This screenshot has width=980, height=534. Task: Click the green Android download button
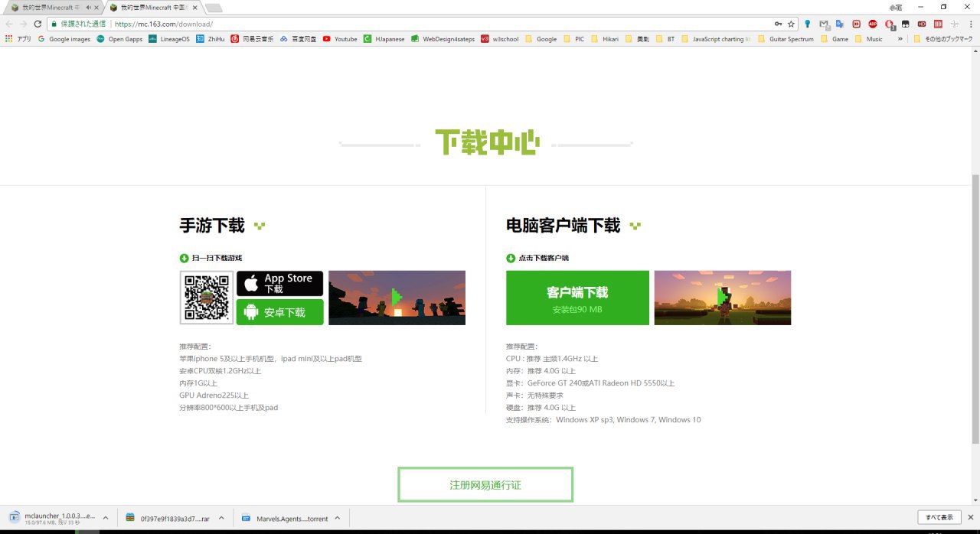coord(279,312)
